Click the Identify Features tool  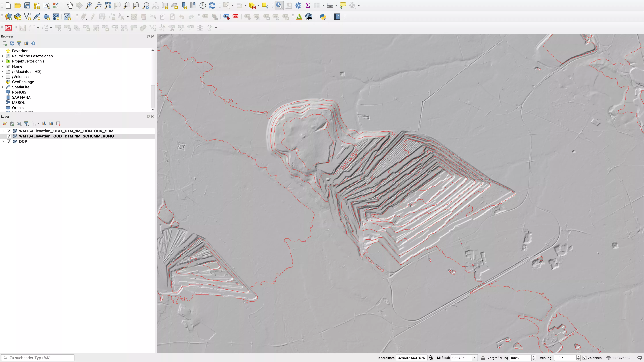click(279, 5)
